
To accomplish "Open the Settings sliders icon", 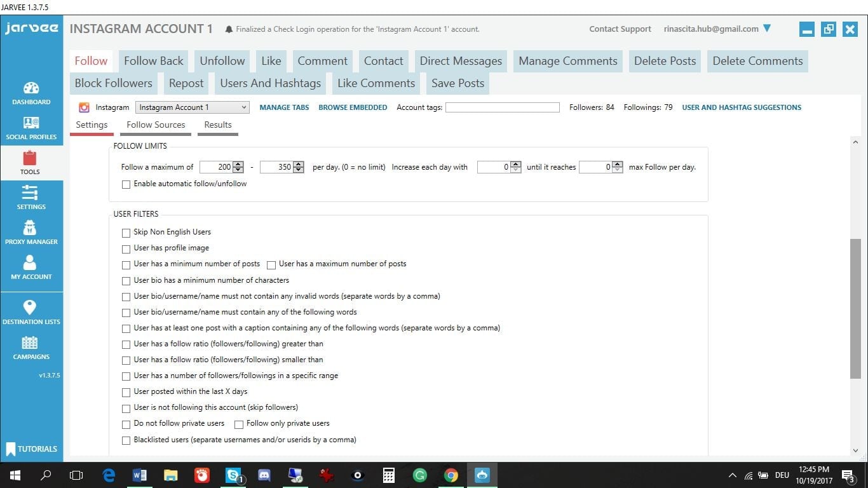I will click(x=30, y=193).
